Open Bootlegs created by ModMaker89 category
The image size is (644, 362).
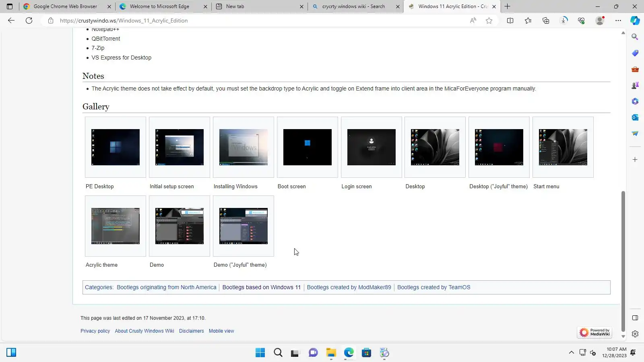pos(349,287)
